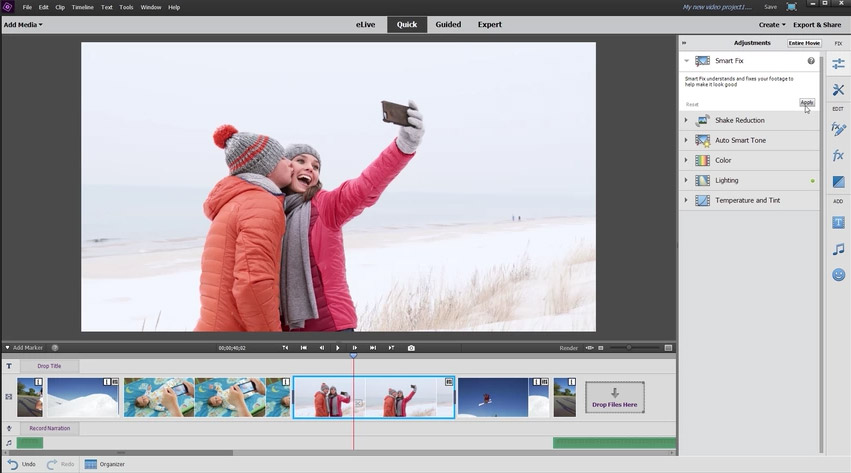Screen dimensions: 851x473
Task: Go to next edit point
Action: pos(373,348)
